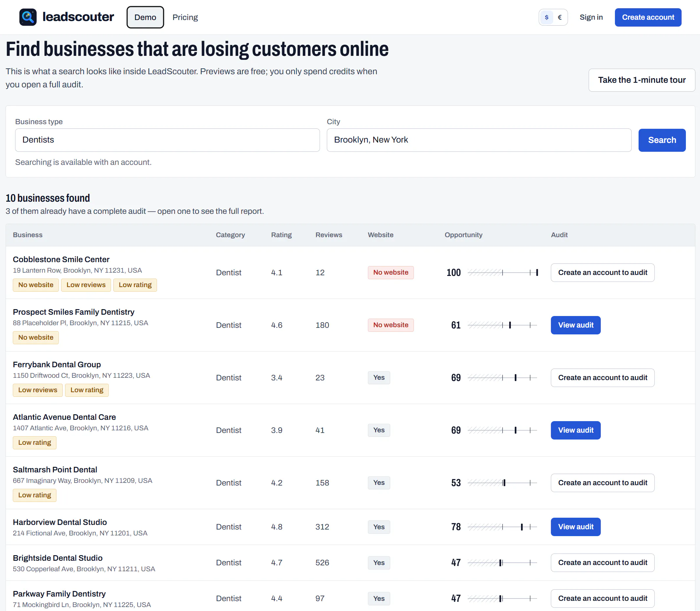The image size is (700, 611).
Task: Click Parkway Family Dentistry's opportunity score 47
Action: pyautogui.click(x=456, y=599)
